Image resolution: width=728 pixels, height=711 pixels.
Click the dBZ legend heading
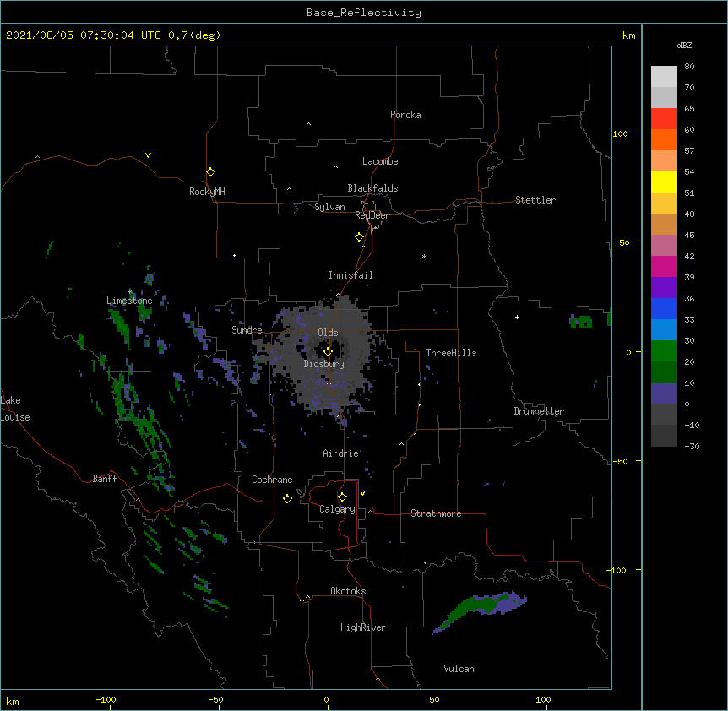click(684, 45)
